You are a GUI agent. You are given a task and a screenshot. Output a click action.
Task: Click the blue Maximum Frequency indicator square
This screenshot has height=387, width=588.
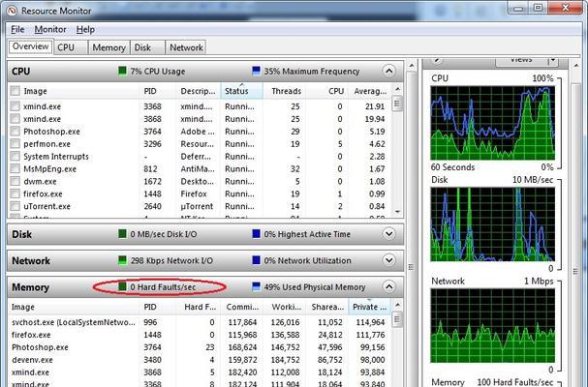click(x=256, y=71)
